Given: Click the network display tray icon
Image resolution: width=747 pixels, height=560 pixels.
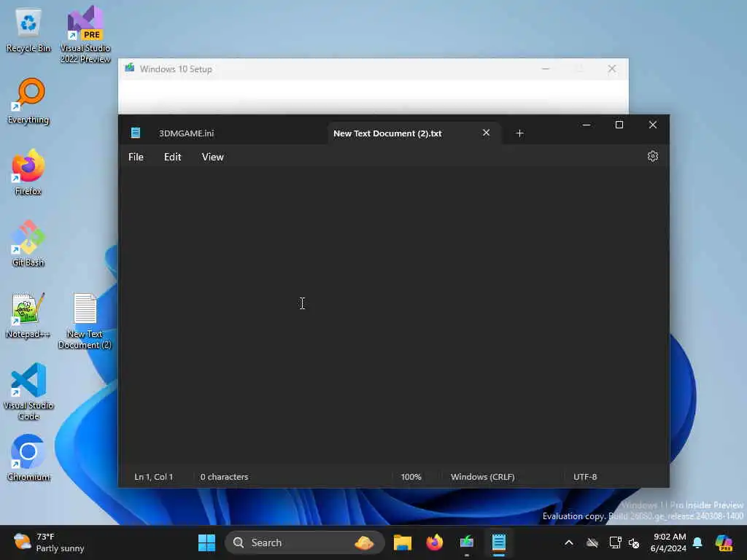Looking at the screenshot, I should (615, 542).
